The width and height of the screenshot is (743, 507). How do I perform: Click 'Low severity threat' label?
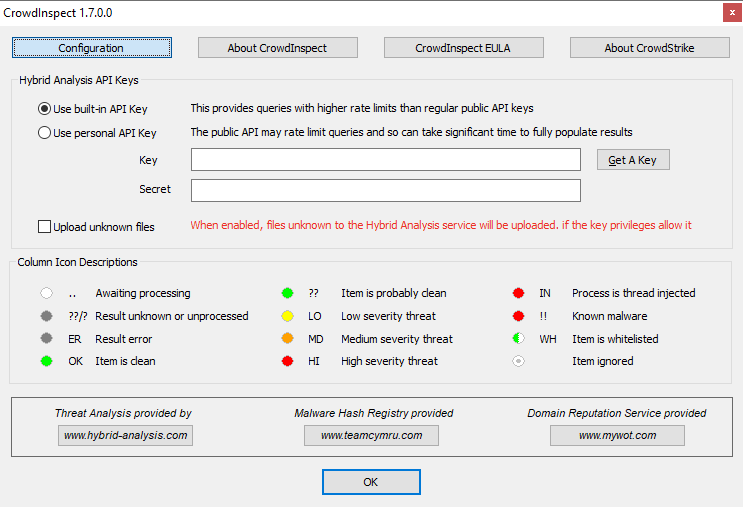click(389, 316)
